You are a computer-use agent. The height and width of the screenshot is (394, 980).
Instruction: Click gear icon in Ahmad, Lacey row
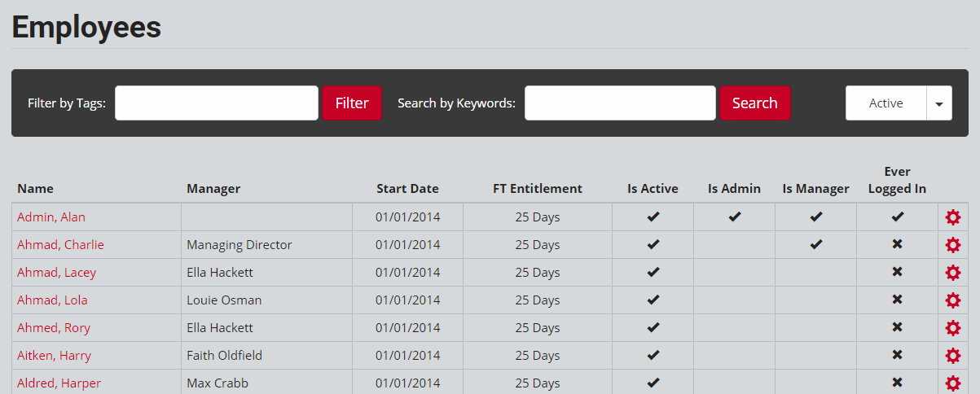click(952, 273)
